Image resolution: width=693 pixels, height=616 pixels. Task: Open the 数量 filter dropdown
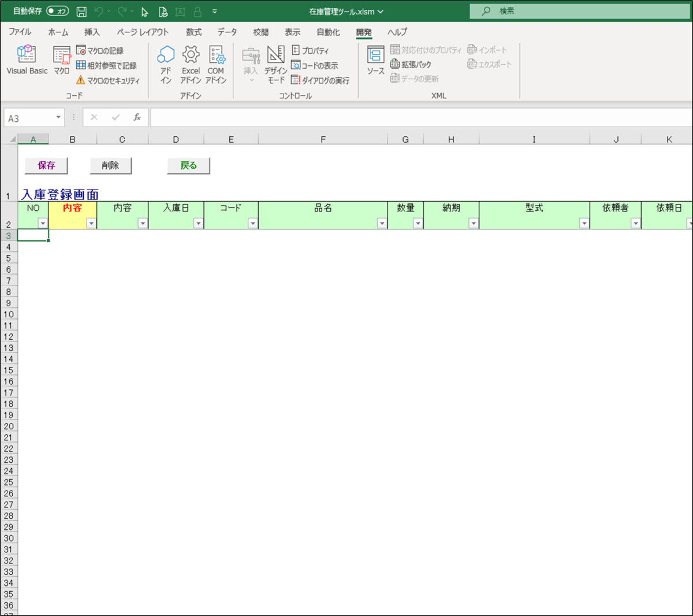pyautogui.click(x=418, y=223)
